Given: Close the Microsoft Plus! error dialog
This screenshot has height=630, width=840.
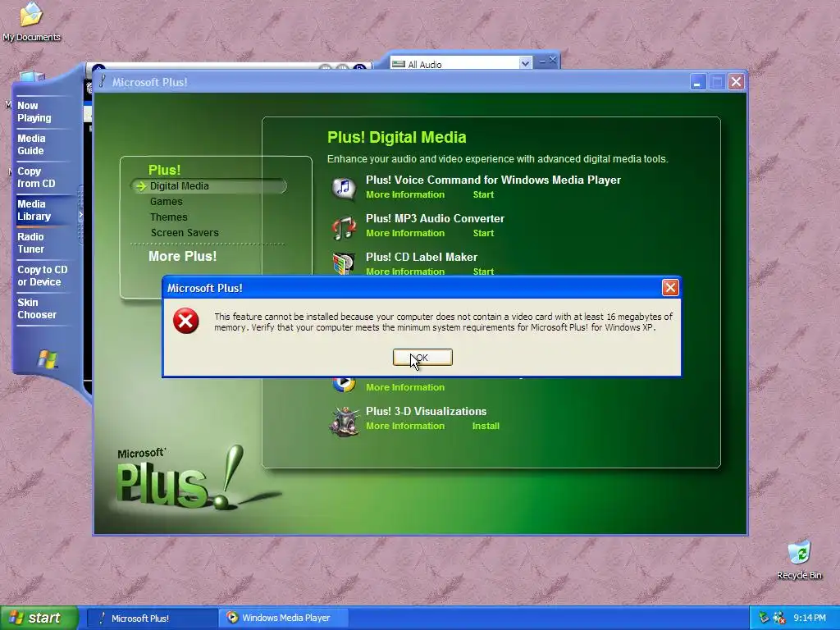Looking at the screenshot, I should (x=670, y=288).
